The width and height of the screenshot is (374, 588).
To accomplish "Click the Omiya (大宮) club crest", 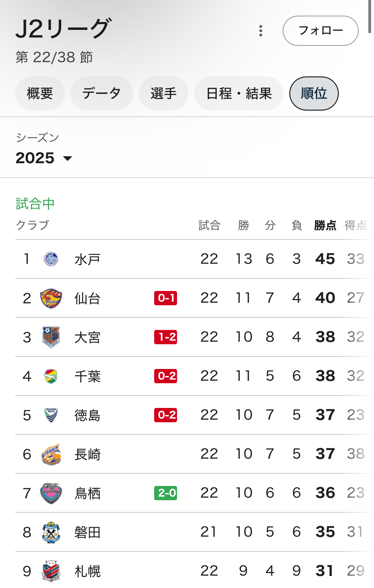I will [x=51, y=337].
